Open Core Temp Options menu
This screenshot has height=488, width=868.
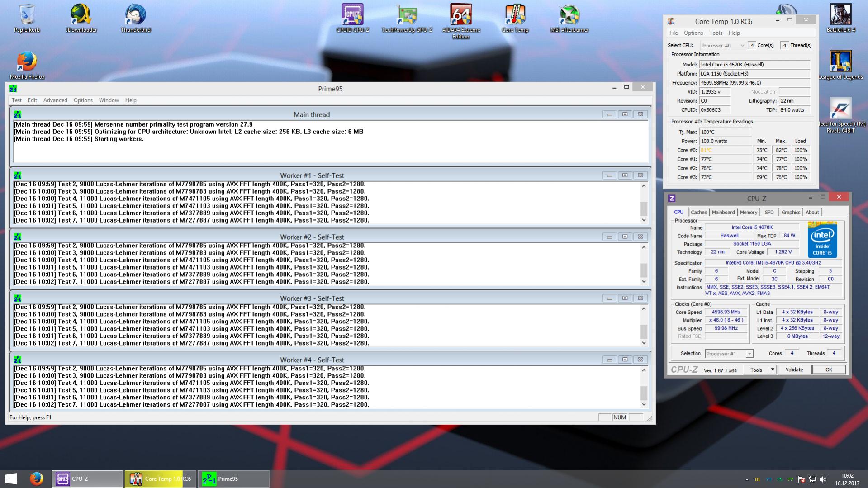coord(693,33)
